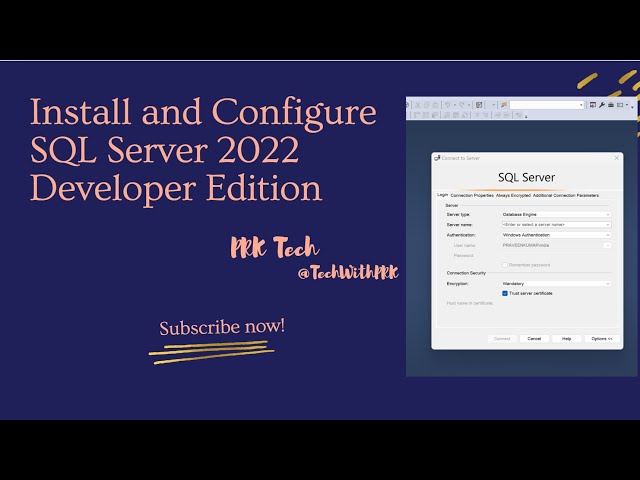Click the Paste icon in SSMS toolbar
Viewport: 640px width, 480px height.
pyautogui.click(x=436, y=105)
